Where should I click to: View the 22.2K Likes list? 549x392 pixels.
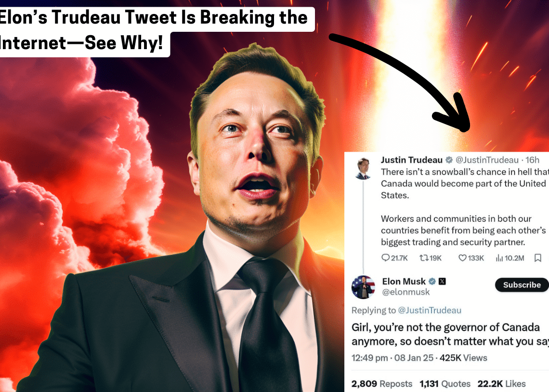501,384
